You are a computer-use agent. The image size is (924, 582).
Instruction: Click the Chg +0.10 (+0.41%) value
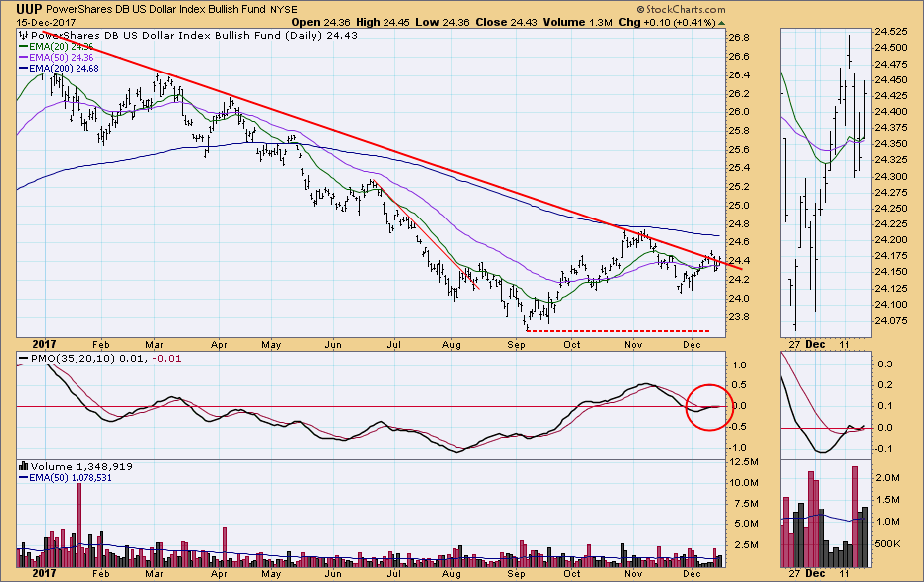667,22
